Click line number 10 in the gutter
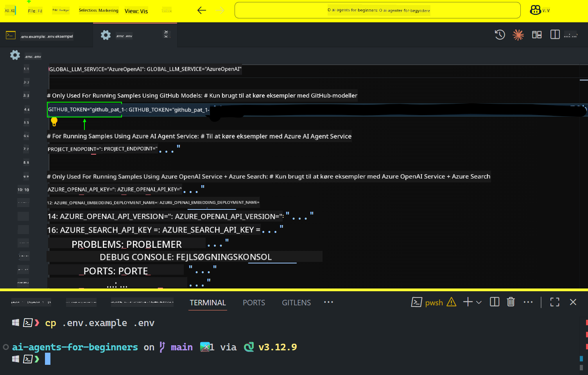The width and height of the screenshot is (588, 375). (23, 190)
